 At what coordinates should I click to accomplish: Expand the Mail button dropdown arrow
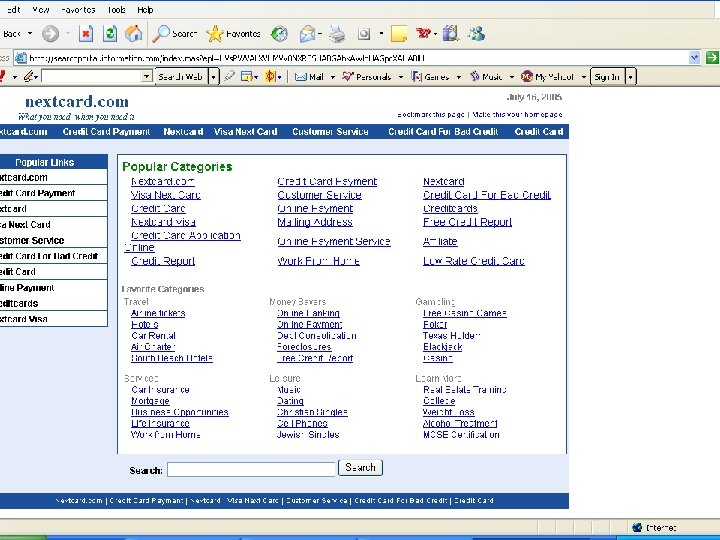click(332, 77)
